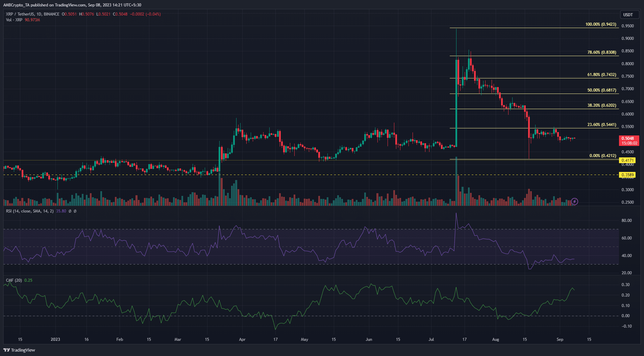Click the 0.9500 price scale label
Screen dimensions: 644x356
coord(627,26)
